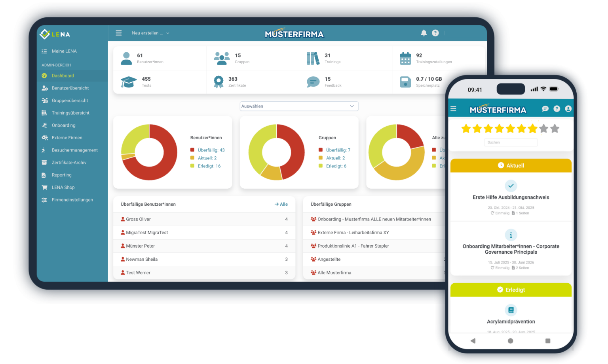Viewport: 608px width, 364px height.
Task: Expand the 'Neu erstellen' dropdown
Action: (x=150, y=33)
